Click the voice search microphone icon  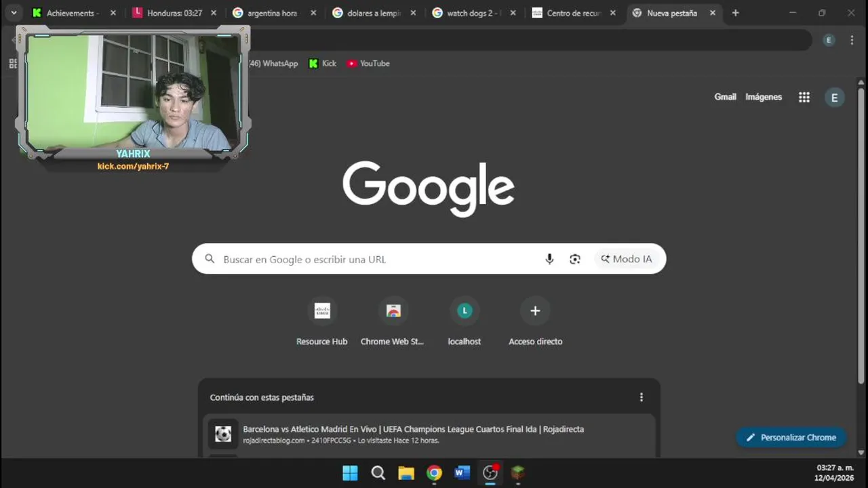click(550, 259)
